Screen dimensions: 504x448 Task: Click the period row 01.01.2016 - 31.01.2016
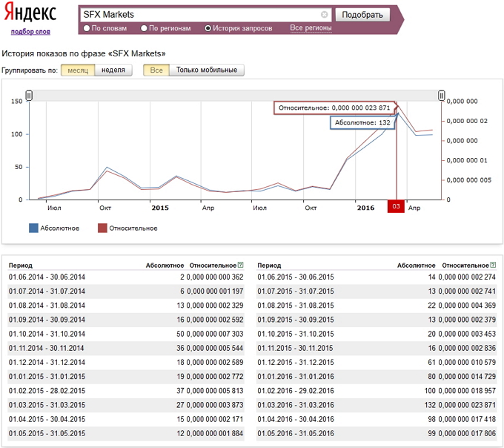coord(377,376)
